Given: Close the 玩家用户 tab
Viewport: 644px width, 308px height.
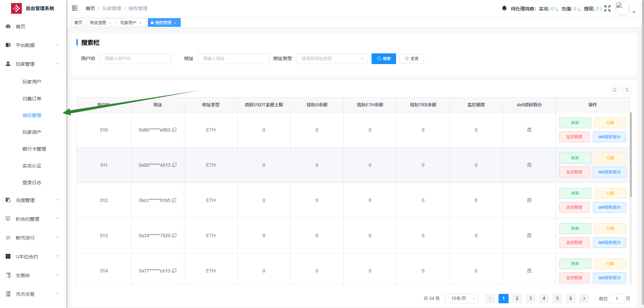Looking at the screenshot, I should coord(140,23).
